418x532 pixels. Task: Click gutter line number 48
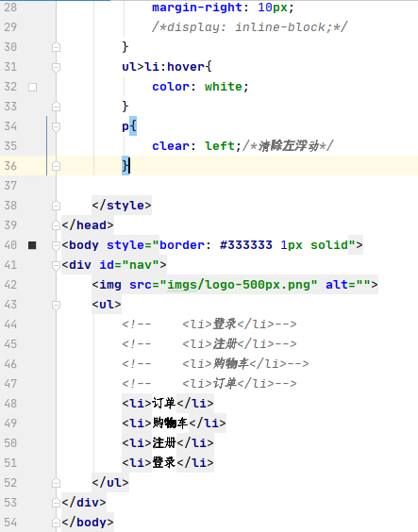[x=10, y=404]
